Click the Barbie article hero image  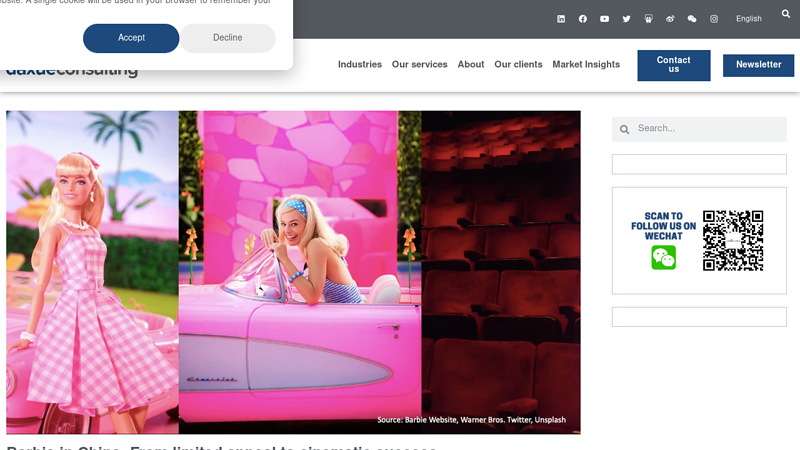[293, 272]
